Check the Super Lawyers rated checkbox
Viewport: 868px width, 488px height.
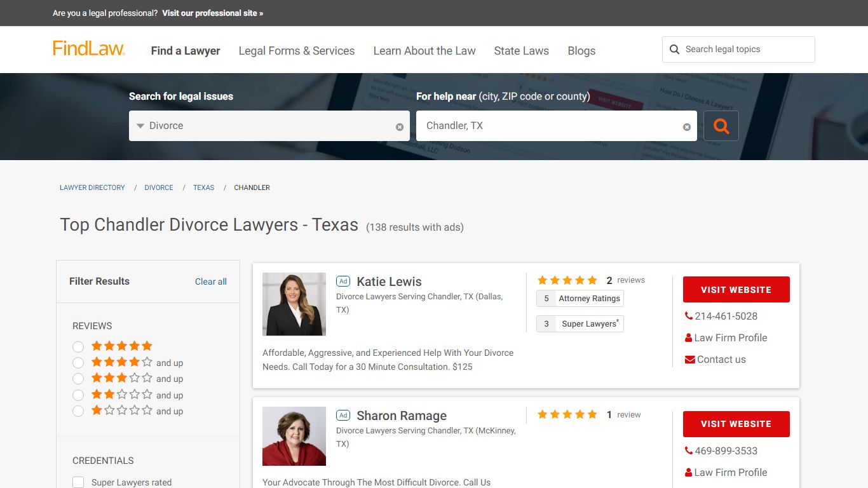coord(78,482)
